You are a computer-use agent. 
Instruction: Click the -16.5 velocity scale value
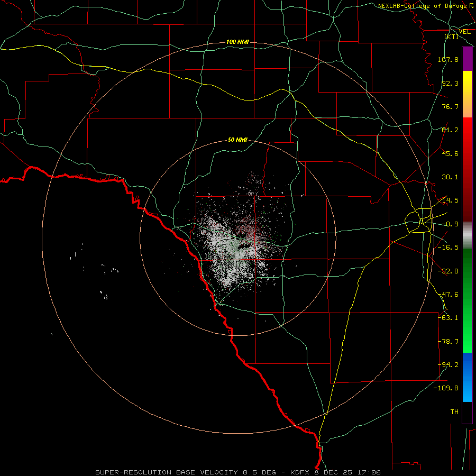(448, 248)
